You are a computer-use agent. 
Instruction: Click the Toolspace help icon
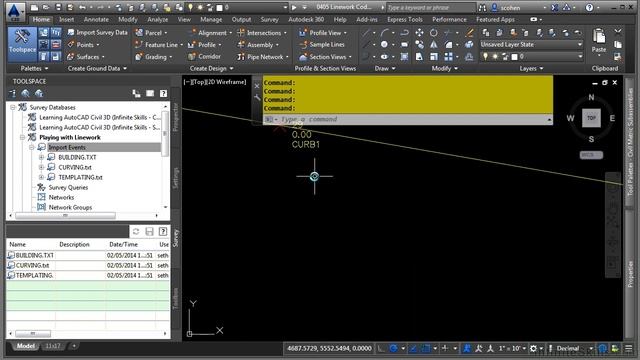(163, 93)
